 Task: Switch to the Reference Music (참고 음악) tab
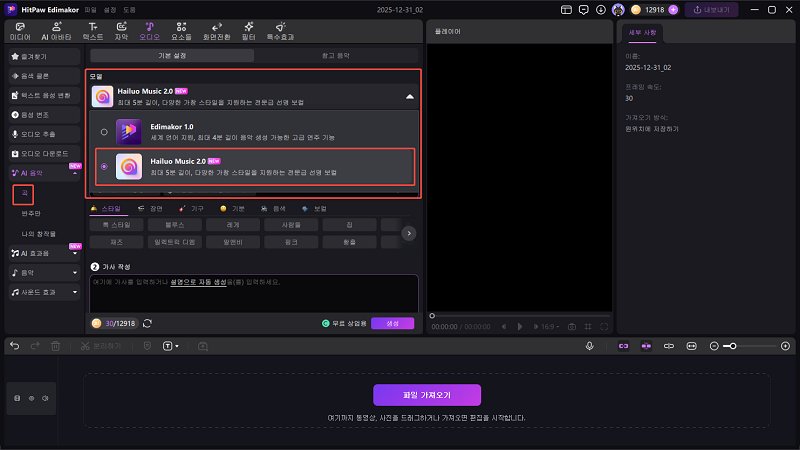(336, 55)
